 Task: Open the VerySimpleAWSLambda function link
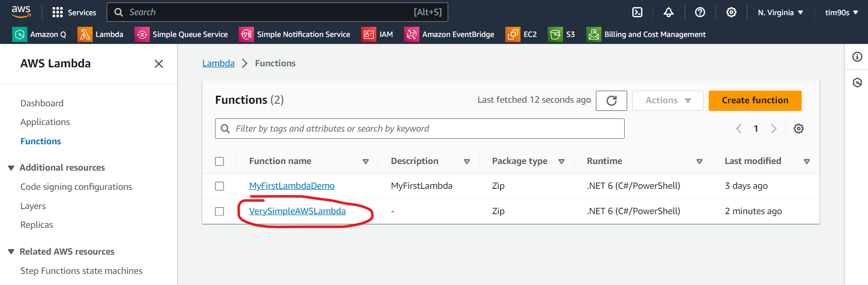pos(297,211)
